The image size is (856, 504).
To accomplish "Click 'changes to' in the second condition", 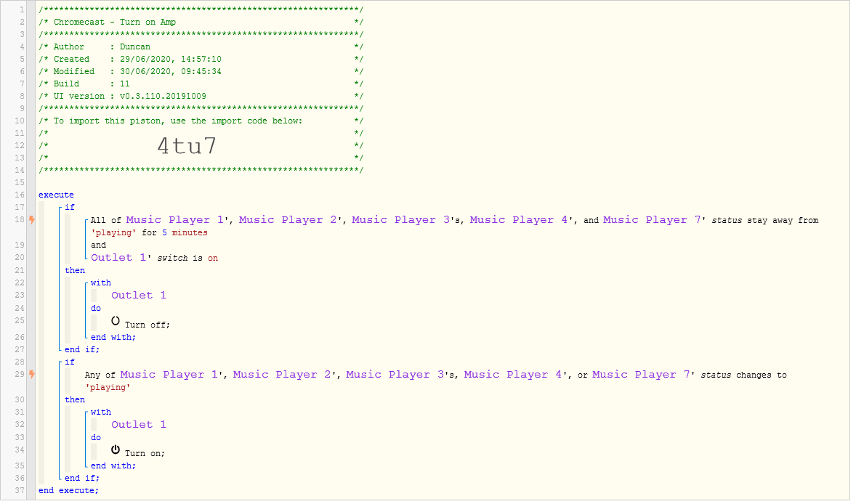I will (762, 375).
